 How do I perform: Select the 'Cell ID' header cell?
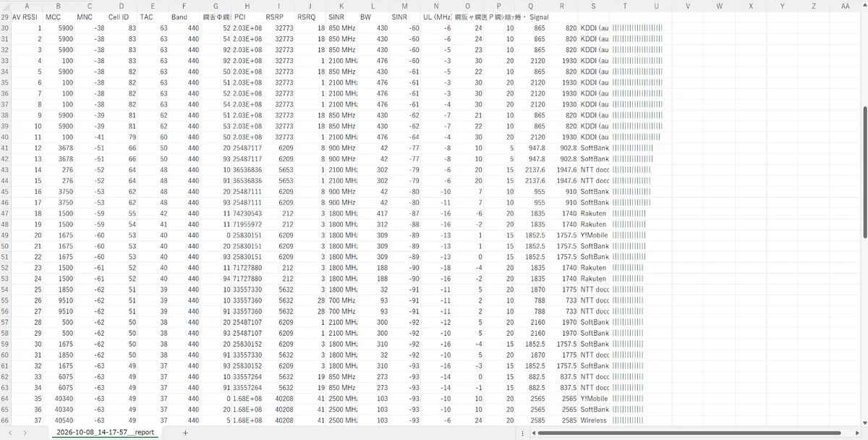(x=122, y=17)
